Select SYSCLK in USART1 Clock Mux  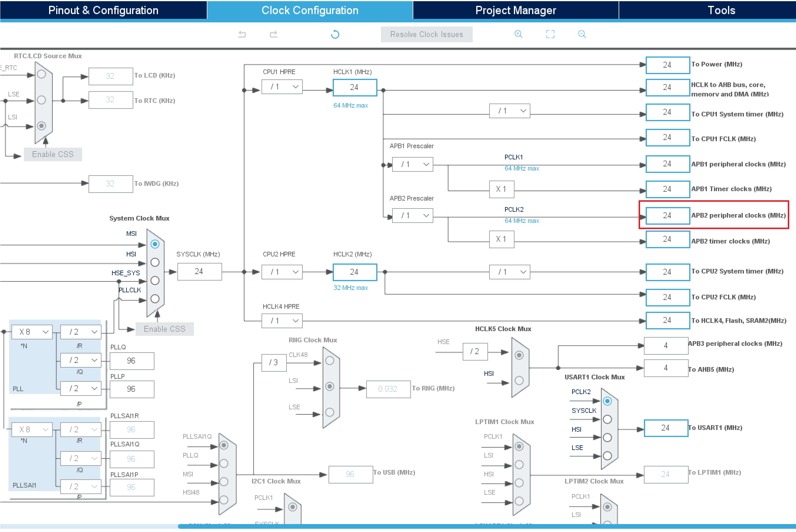tap(607, 419)
